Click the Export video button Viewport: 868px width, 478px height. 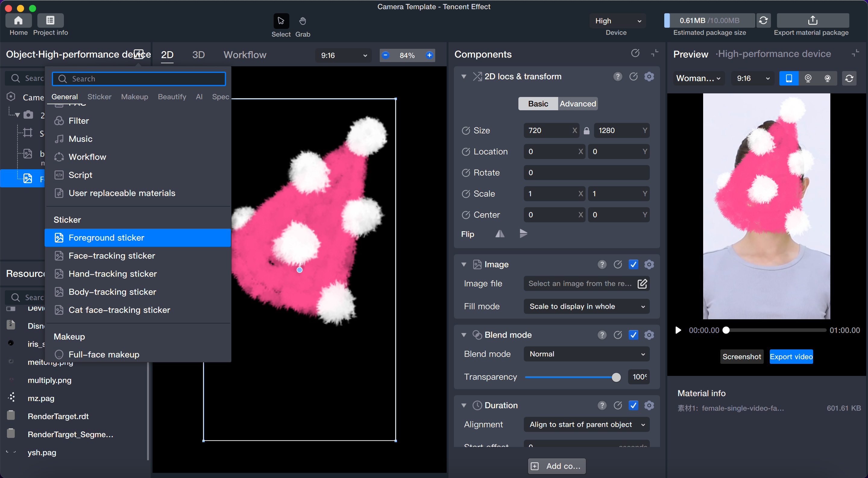tap(791, 357)
